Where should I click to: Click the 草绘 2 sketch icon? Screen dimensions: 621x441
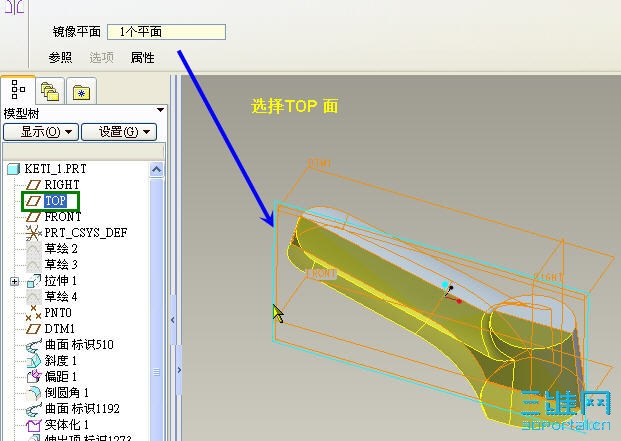(x=33, y=249)
